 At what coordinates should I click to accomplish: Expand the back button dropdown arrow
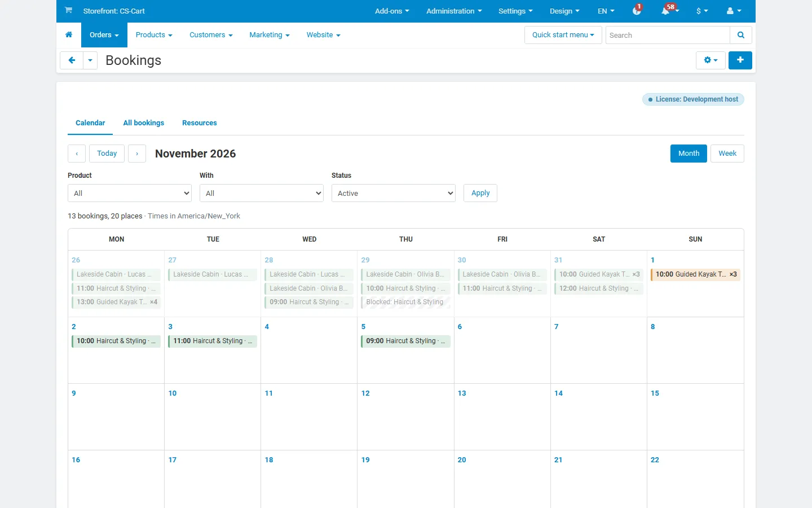(x=90, y=60)
